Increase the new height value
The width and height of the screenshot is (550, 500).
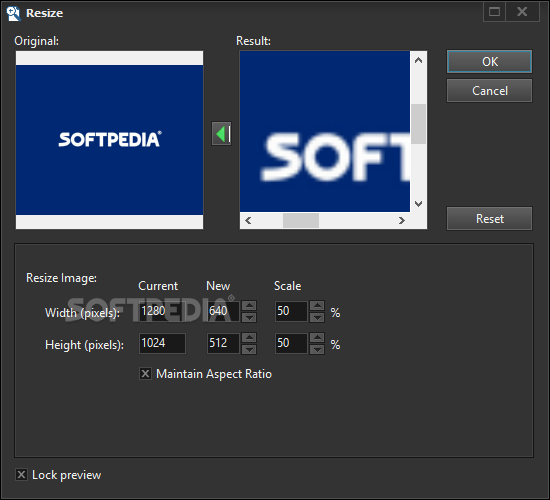click(249, 338)
